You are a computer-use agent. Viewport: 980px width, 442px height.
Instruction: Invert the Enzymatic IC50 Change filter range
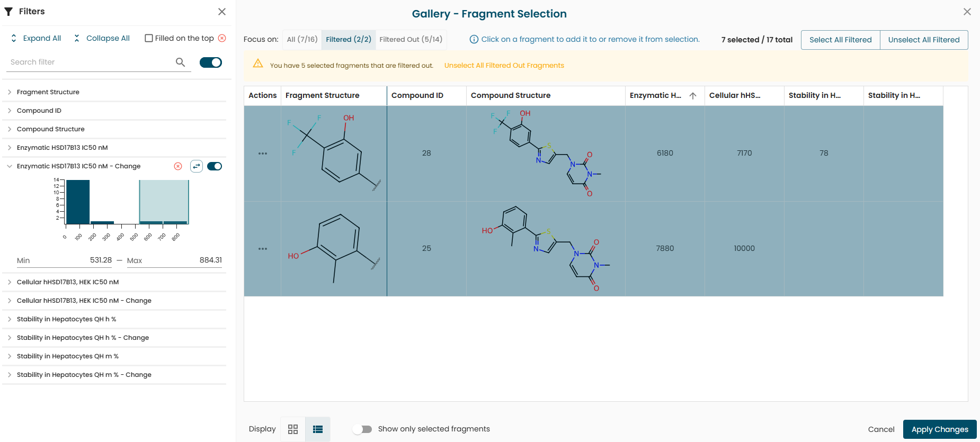(x=197, y=166)
